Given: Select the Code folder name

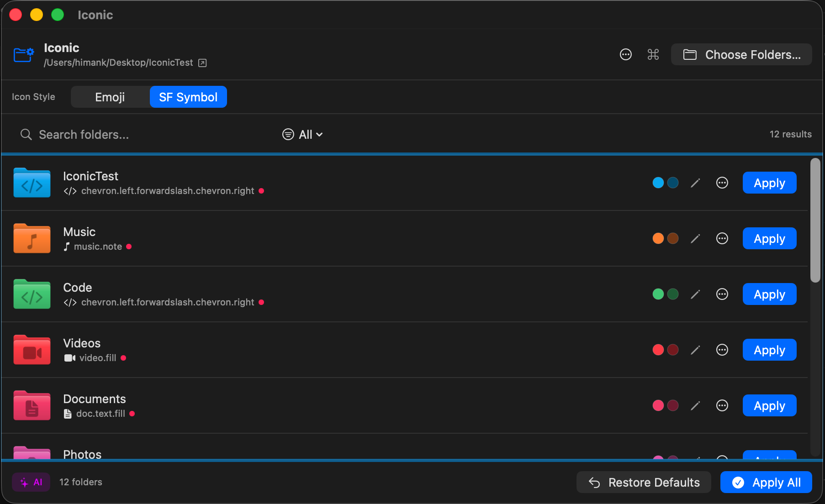Looking at the screenshot, I should 78,288.
